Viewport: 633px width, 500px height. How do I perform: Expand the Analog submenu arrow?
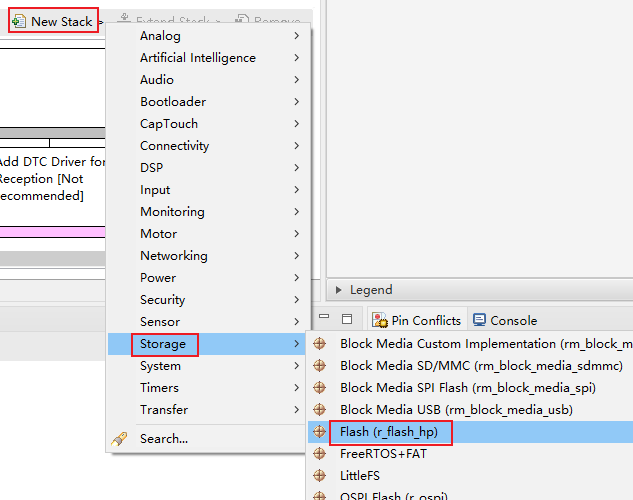[297, 36]
